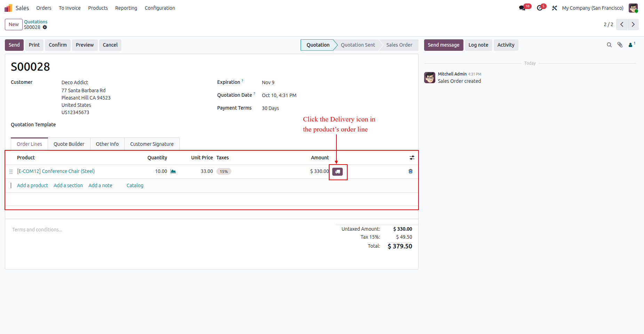Click the New button
Viewport: 644px width, 334px height.
[14, 24]
